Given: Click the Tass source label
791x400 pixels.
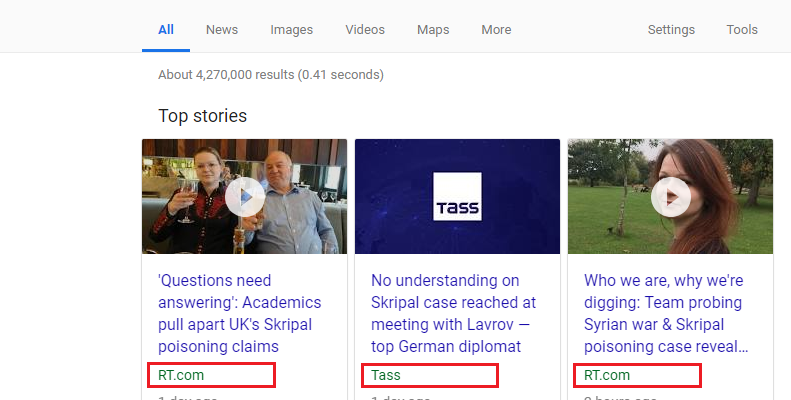Looking at the screenshot, I should pyautogui.click(x=386, y=375).
